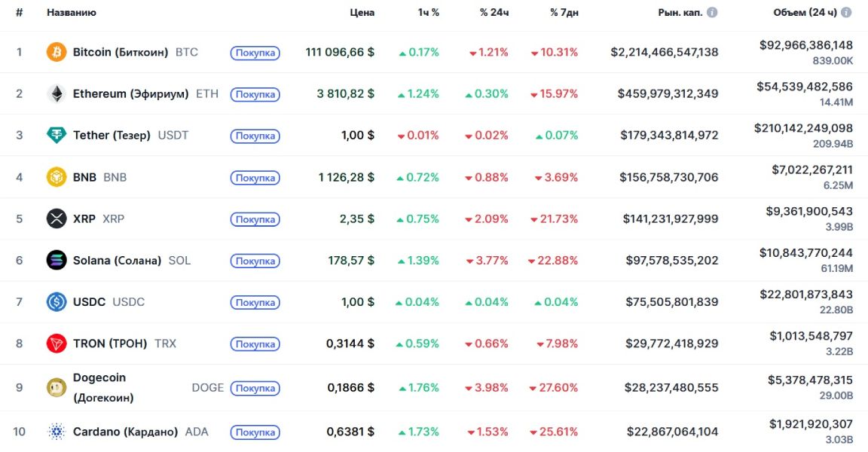Sort by the % 7дн column header

click(x=564, y=13)
